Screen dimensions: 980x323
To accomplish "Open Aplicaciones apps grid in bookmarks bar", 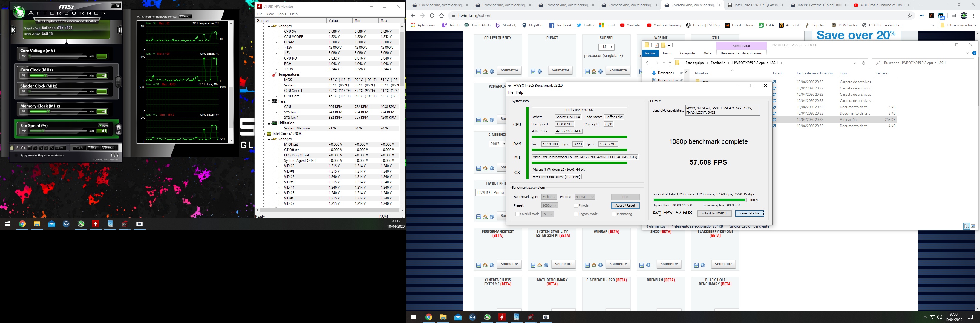I will (x=424, y=25).
